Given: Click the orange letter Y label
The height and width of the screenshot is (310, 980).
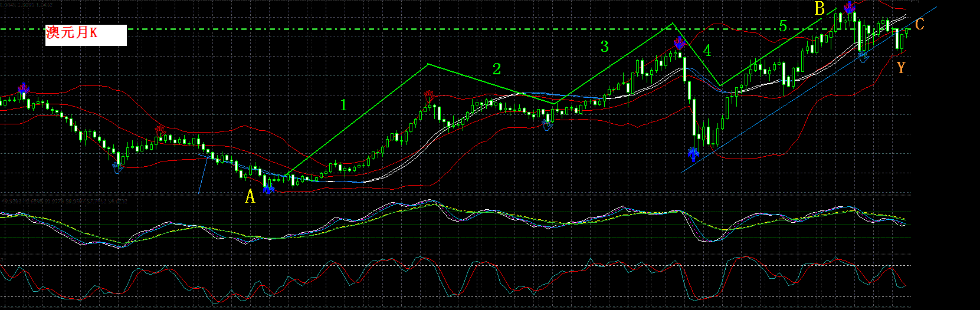Looking at the screenshot, I should 901,68.
